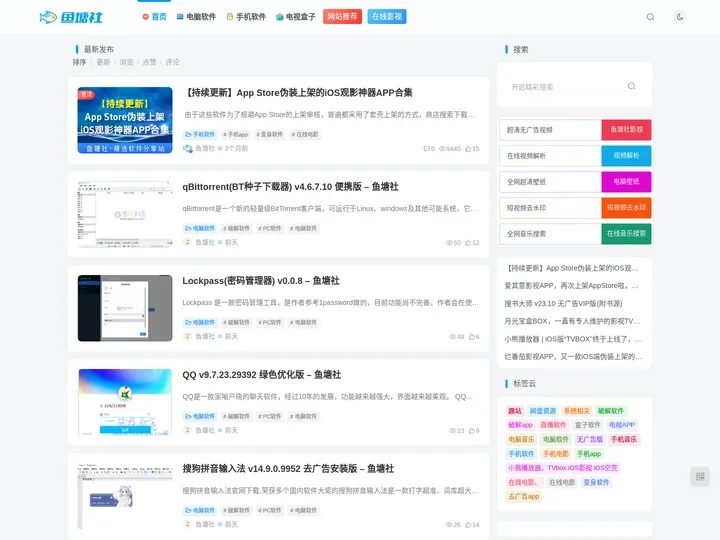Click the comment icon on App Store post
The width and height of the screenshot is (720, 540).
[426, 149]
